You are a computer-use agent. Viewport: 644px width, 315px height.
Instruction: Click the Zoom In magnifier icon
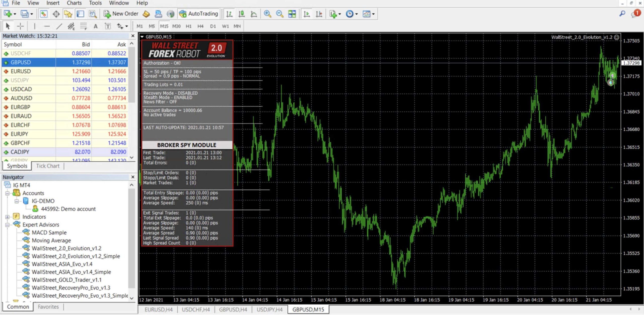[x=267, y=14]
